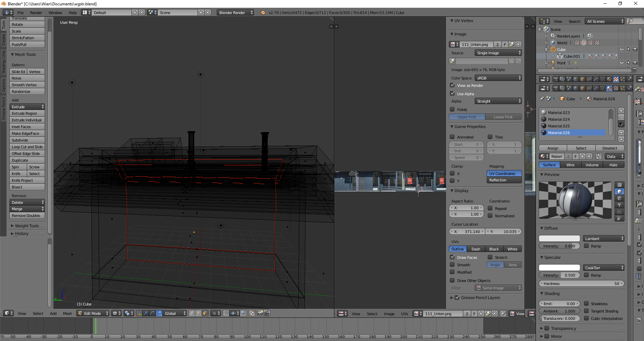Viewport: 644px width, 341px height.
Task: Expand the Weight Tools panel
Action: pyautogui.click(x=27, y=226)
